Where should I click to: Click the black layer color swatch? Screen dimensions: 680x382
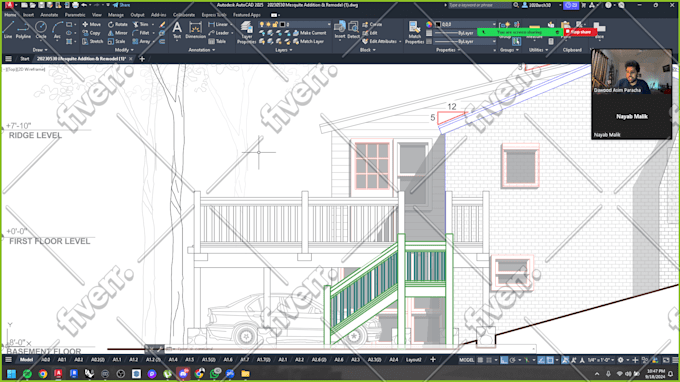tap(282, 24)
